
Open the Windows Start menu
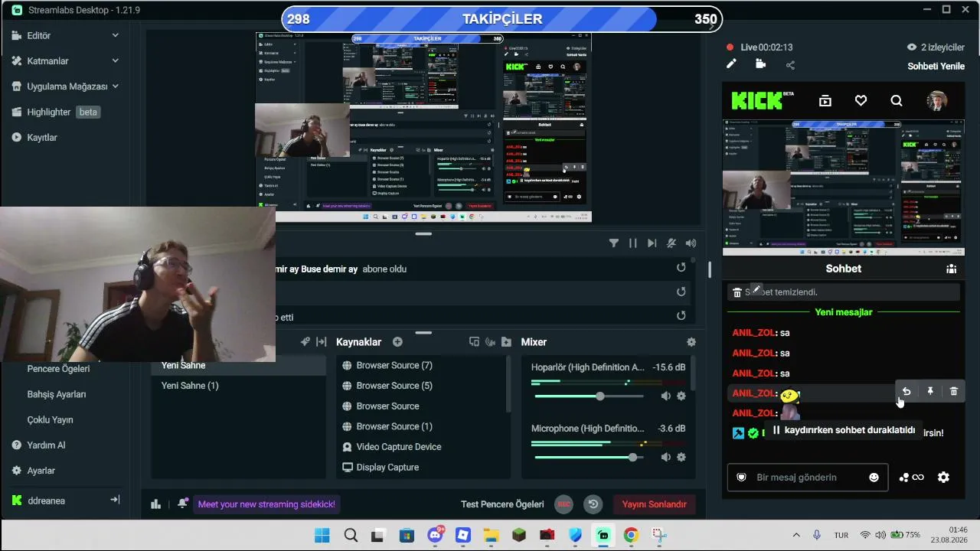click(322, 535)
